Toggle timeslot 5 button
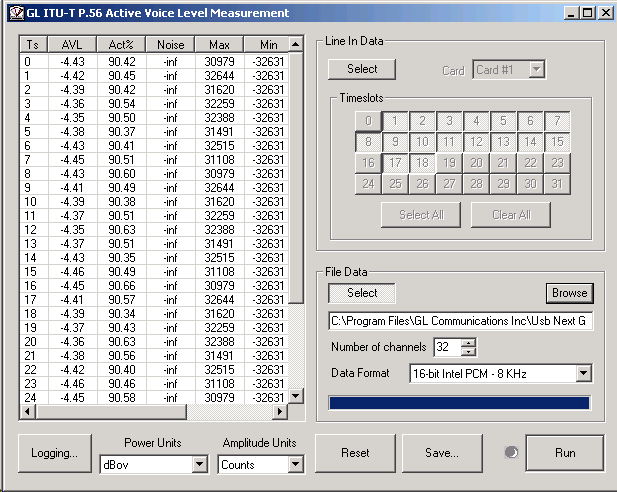Image resolution: width=617 pixels, height=492 pixels. click(503, 121)
